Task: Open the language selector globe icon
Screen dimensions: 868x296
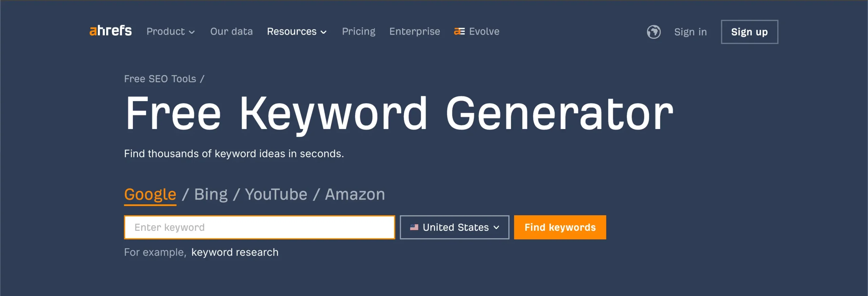Action: point(654,32)
